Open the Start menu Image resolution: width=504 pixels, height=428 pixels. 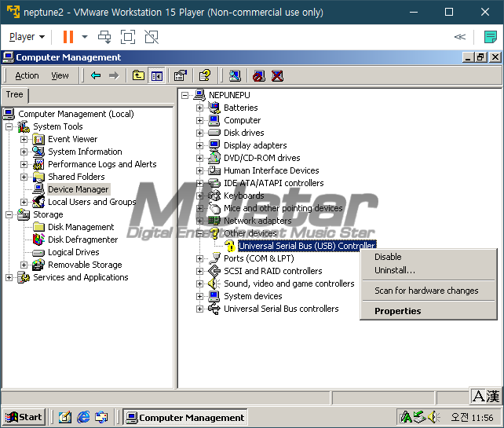24,417
